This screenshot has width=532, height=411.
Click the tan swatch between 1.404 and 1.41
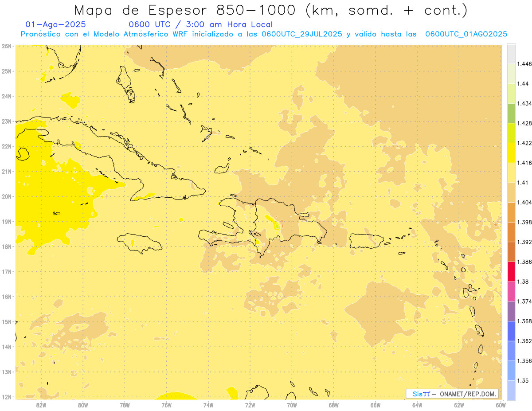(511, 192)
